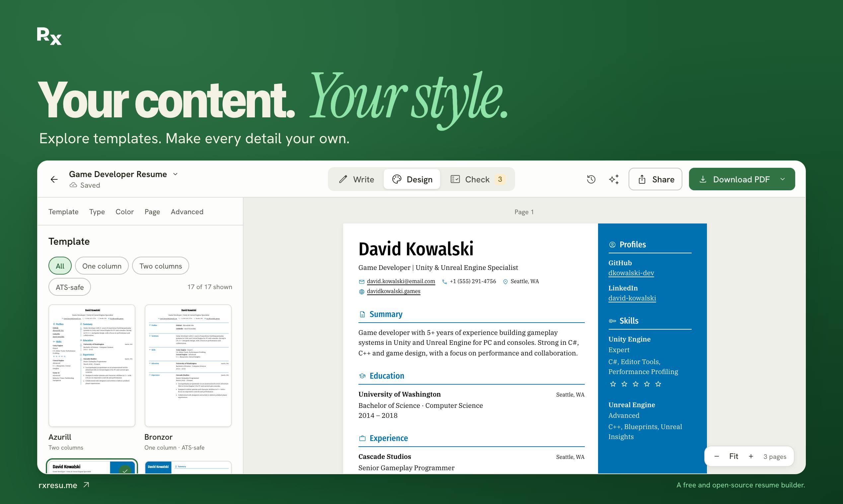Click the Fit zoom button

point(733,457)
